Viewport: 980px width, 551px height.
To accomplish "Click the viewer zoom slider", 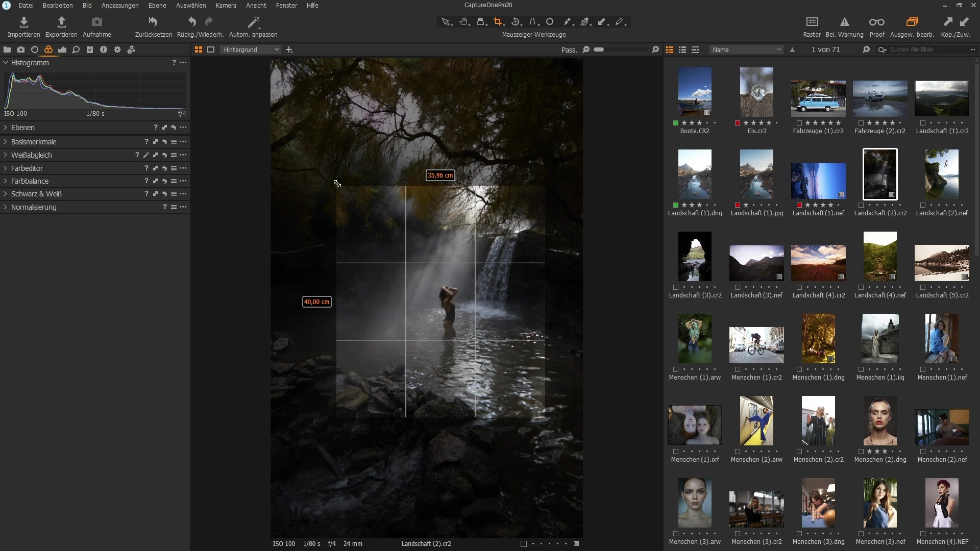I will point(620,49).
